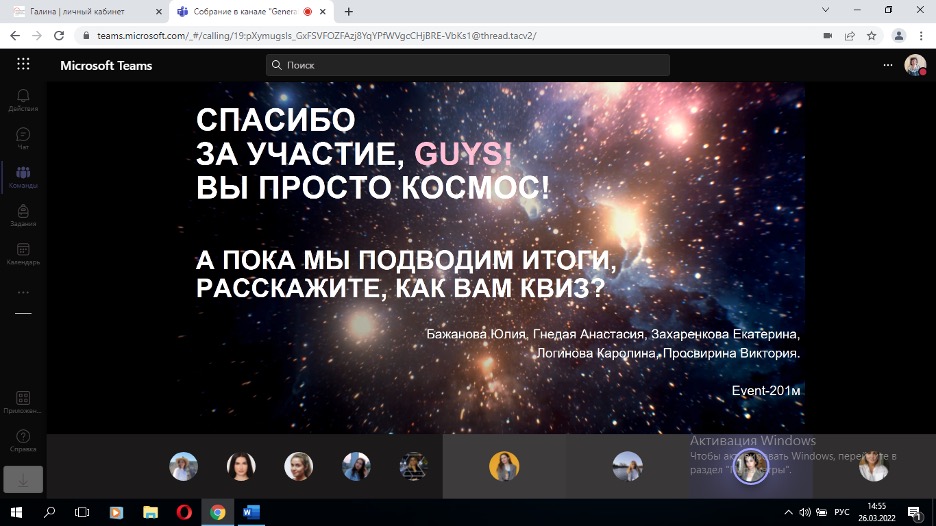
Task: Open Word from the Windows taskbar
Action: [x=251, y=513]
